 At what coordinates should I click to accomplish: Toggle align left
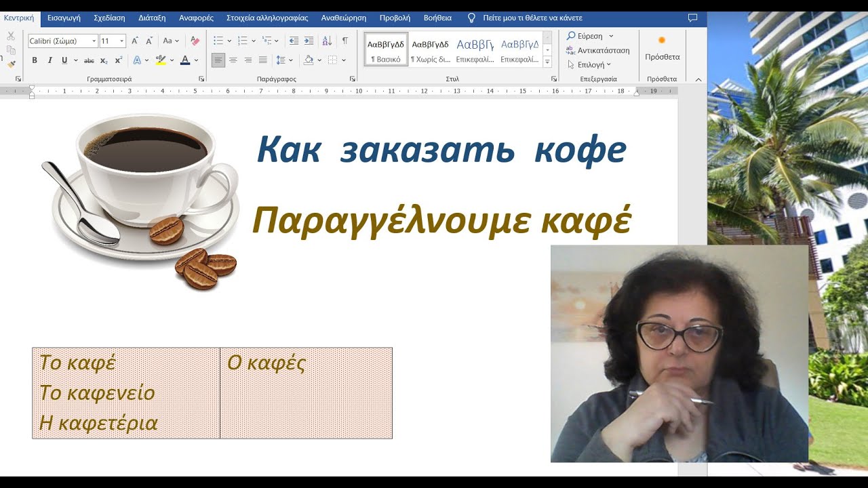coord(218,60)
